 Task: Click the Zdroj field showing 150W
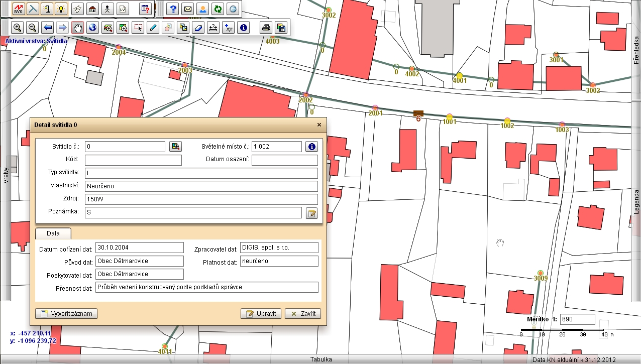coord(201,199)
